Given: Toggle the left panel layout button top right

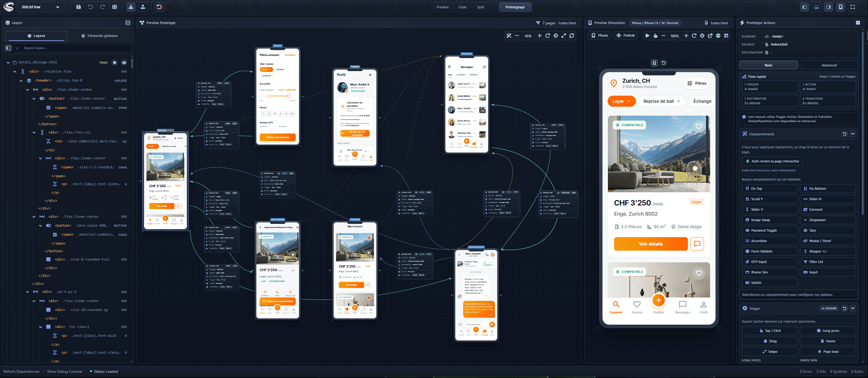Looking at the screenshot, I should pos(805,7).
